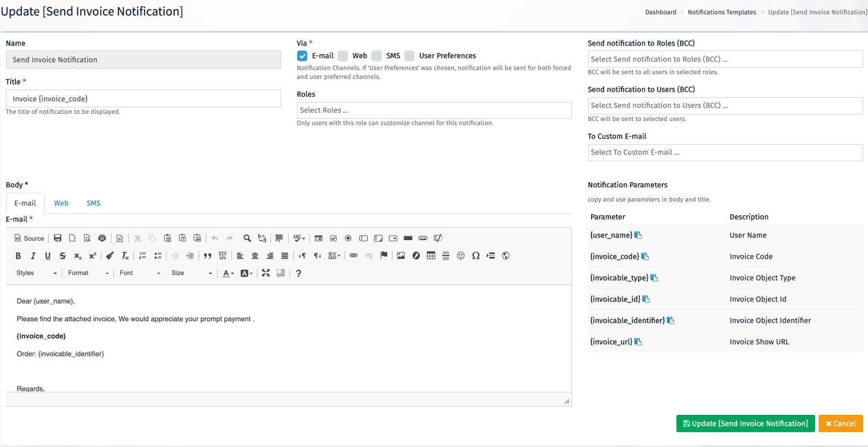The image size is (868, 447).
Task: Copy the {user_name} parameter
Action: 638,235
